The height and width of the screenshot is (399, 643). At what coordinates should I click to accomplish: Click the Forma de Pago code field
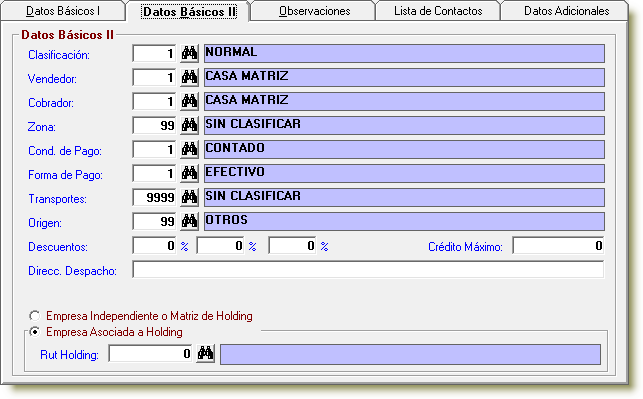(154, 173)
